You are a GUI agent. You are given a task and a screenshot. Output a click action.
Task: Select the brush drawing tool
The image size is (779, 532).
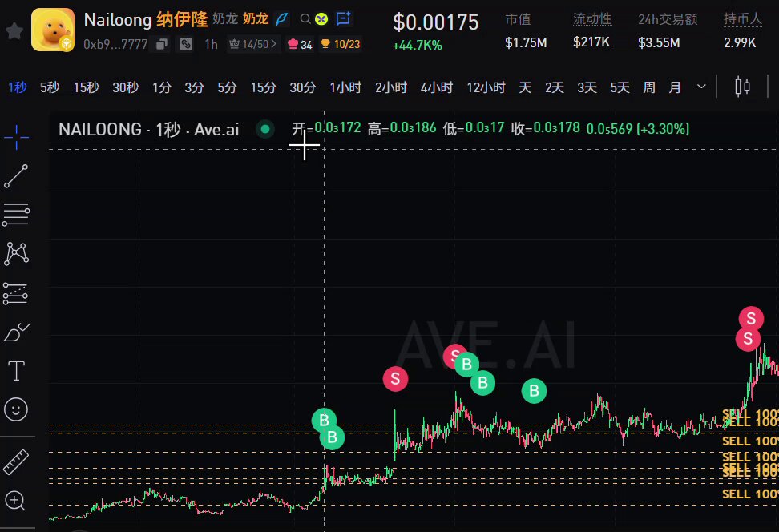(16, 332)
